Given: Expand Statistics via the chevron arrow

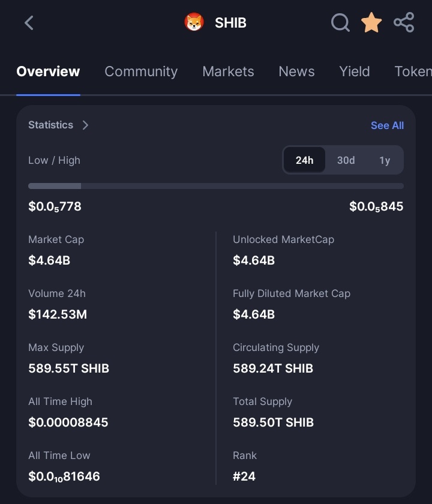Looking at the screenshot, I should pos(85,125).
